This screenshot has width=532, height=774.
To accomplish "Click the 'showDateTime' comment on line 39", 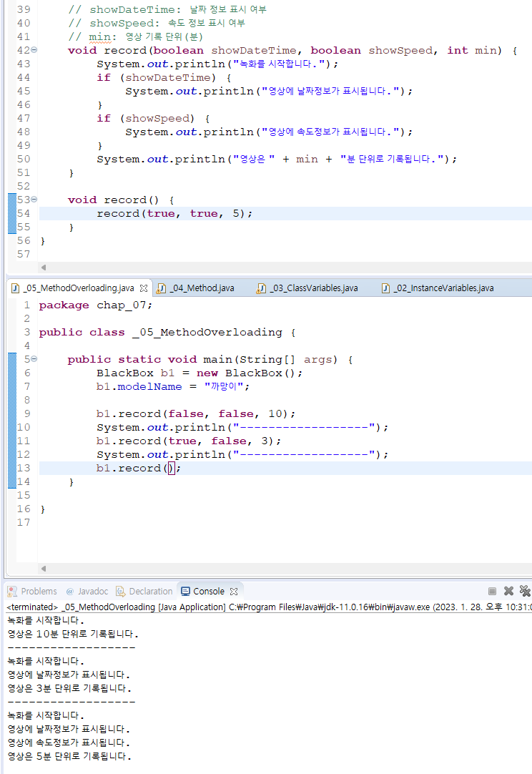I will tap(167, 9).
